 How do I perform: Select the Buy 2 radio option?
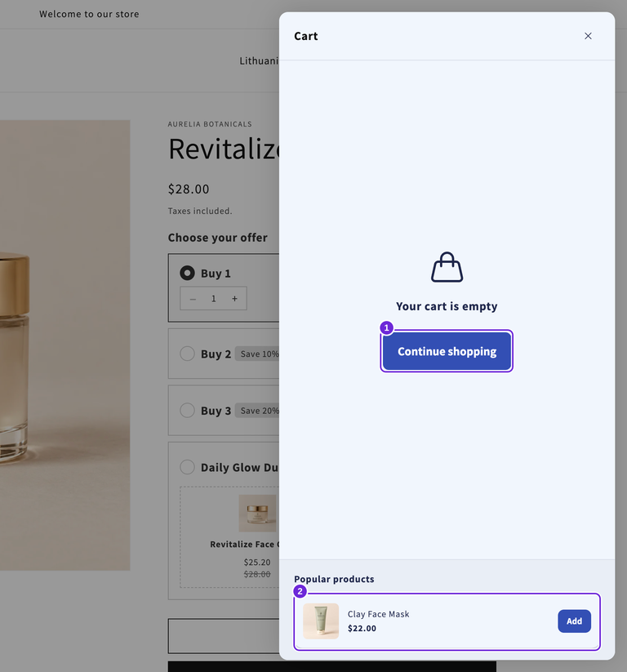click(187, 354)
